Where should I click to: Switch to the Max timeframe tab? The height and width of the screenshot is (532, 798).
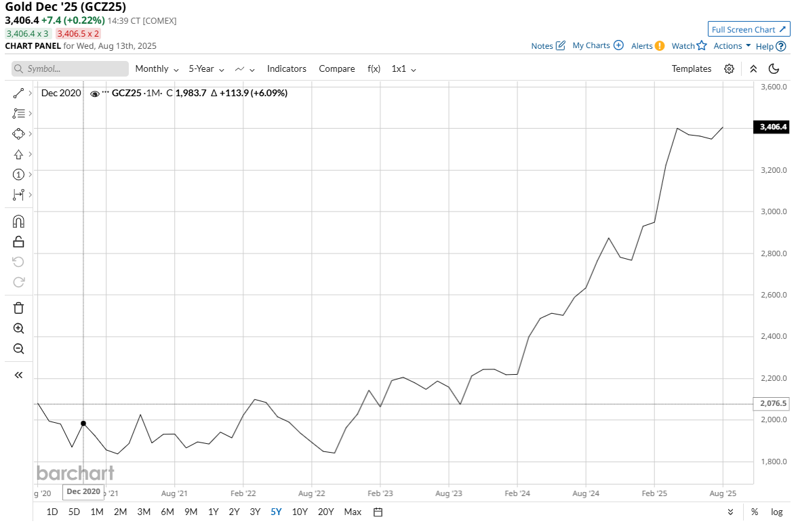352,512
